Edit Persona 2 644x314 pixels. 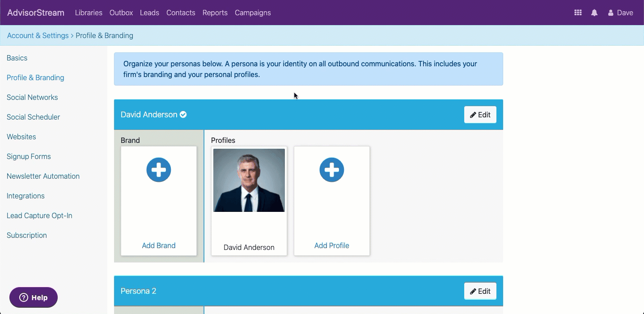coord(480,291)
